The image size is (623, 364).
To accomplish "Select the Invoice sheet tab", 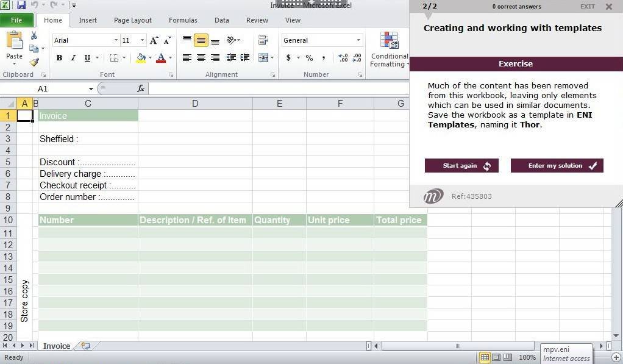I will (x=57, y=346).
